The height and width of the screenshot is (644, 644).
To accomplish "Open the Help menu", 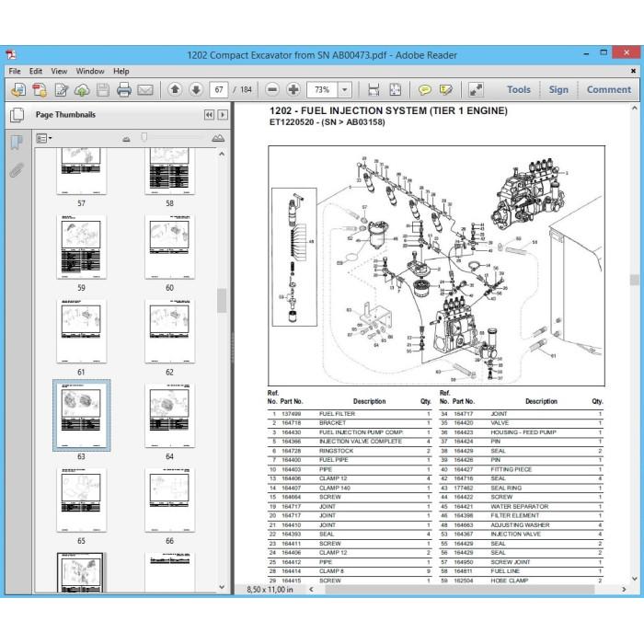I will coord(121,71).
